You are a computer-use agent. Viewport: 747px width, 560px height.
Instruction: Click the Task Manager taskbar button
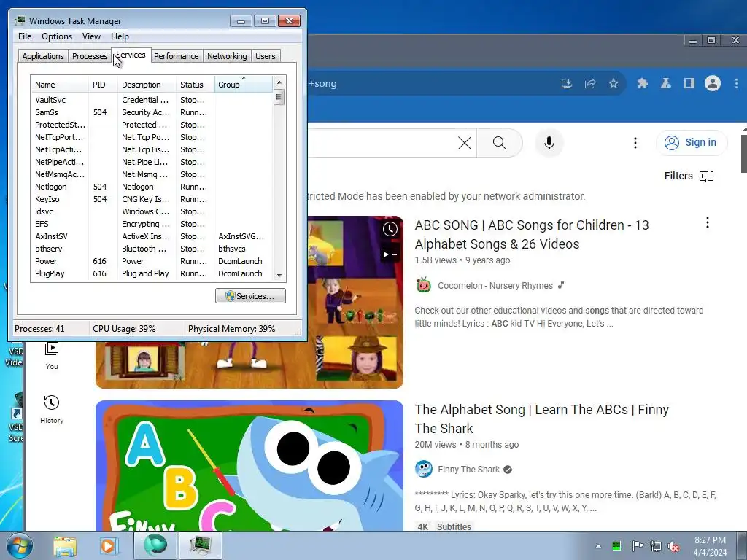[x=200, y=545]
